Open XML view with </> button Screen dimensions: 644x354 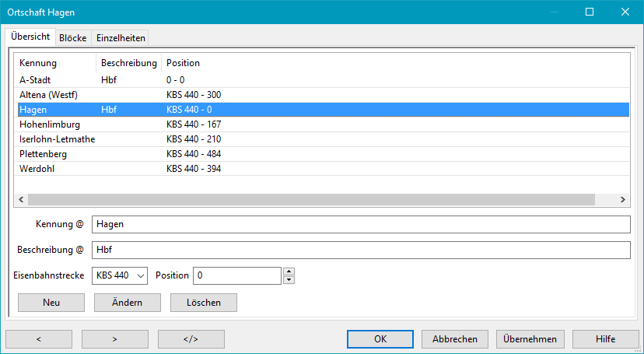(x=191, y=339)
